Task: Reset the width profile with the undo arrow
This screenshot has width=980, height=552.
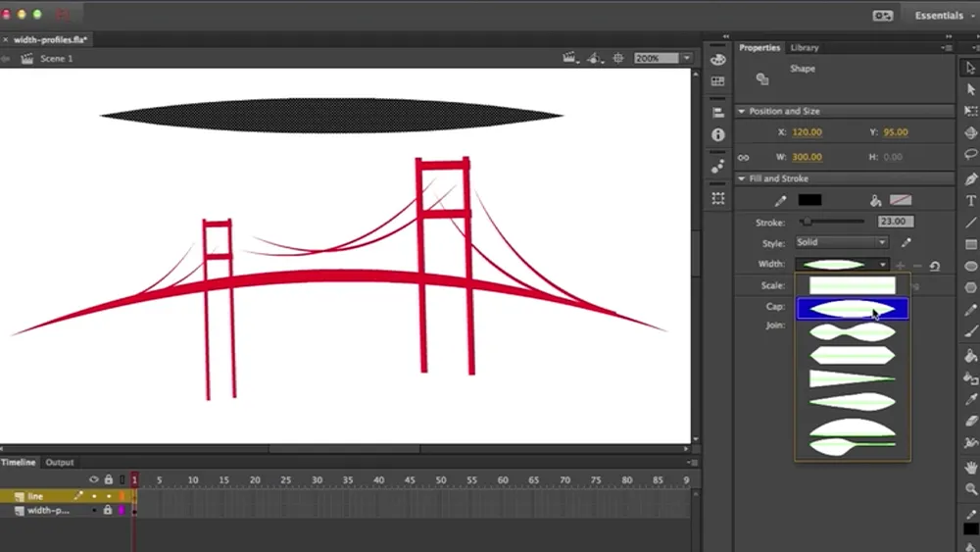Action: coord(935,266)
